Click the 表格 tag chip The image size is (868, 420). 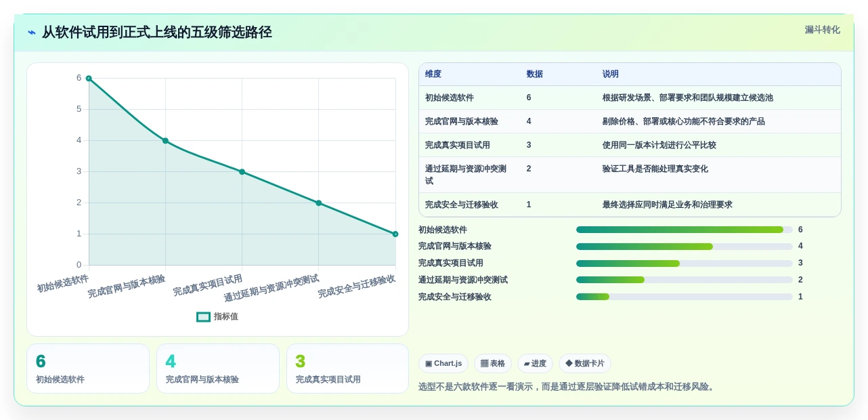(493, 364)
